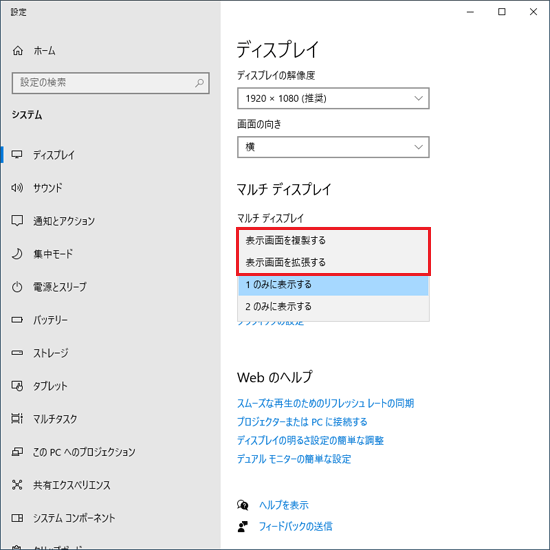This screenshot has height=550, width=550.
Task: Open 通知とアクション settings page
Action: 64,221
